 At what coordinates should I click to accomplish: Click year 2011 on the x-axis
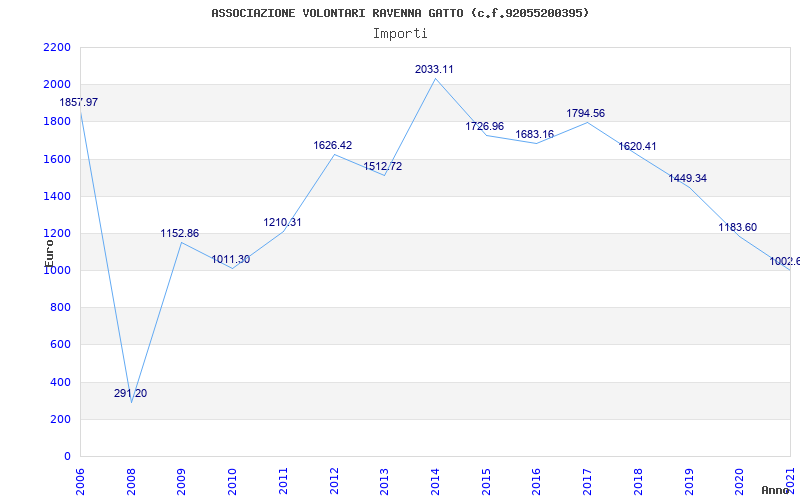[283, 482]
